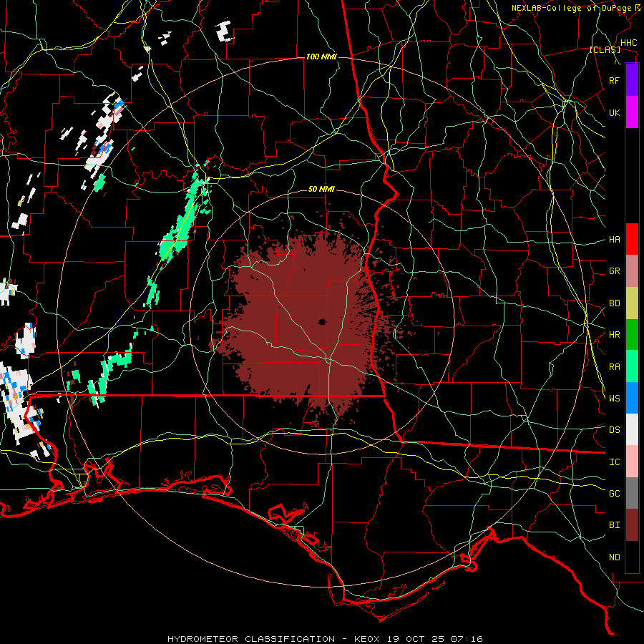
Task: Click the blue WS legend swatch
Action: (x=632, y=398)
